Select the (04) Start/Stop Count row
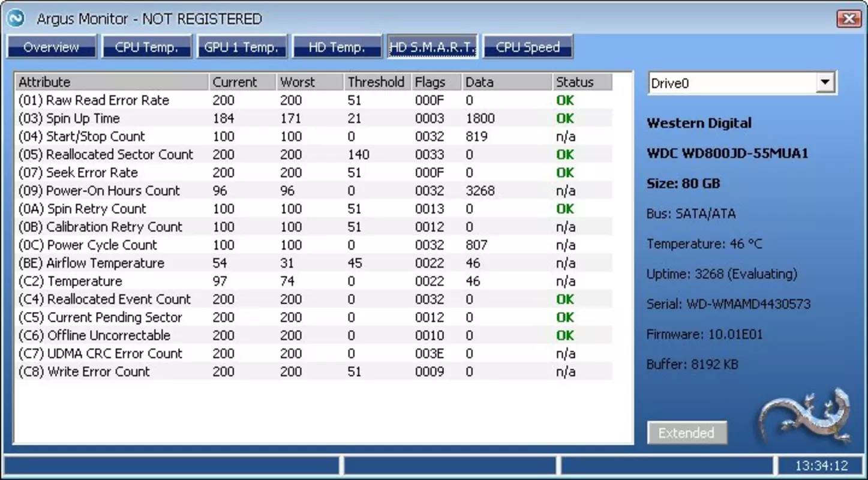868x480 pixels. point(314,136)
